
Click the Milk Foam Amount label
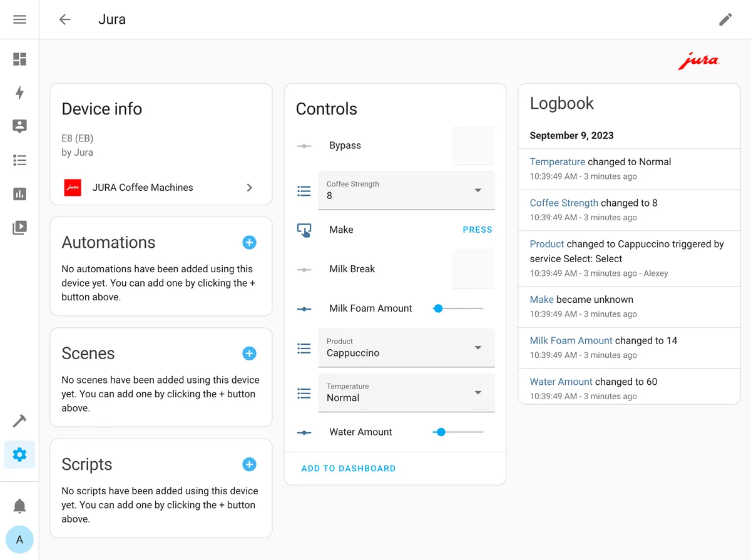click(x=370, y=308)
